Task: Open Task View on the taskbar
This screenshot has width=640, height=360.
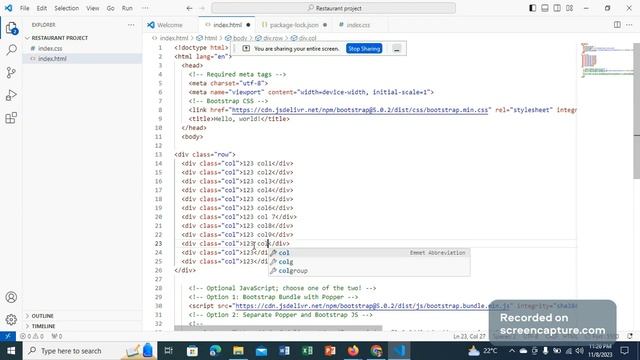Action: (168, 351)
